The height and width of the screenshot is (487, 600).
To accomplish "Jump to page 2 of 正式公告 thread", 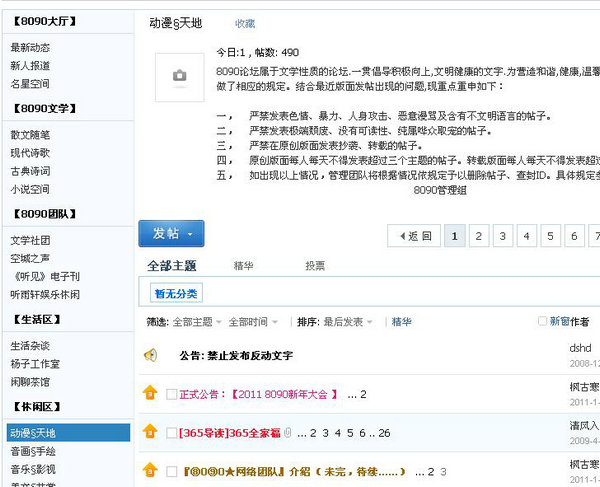I will pyautogui.click(x=363, y=394).
